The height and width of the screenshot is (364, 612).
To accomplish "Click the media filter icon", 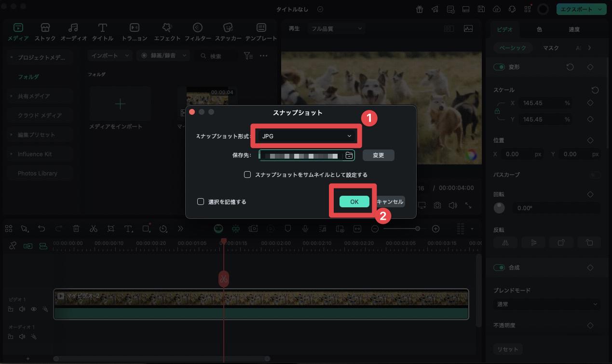I will coord(248,56).
